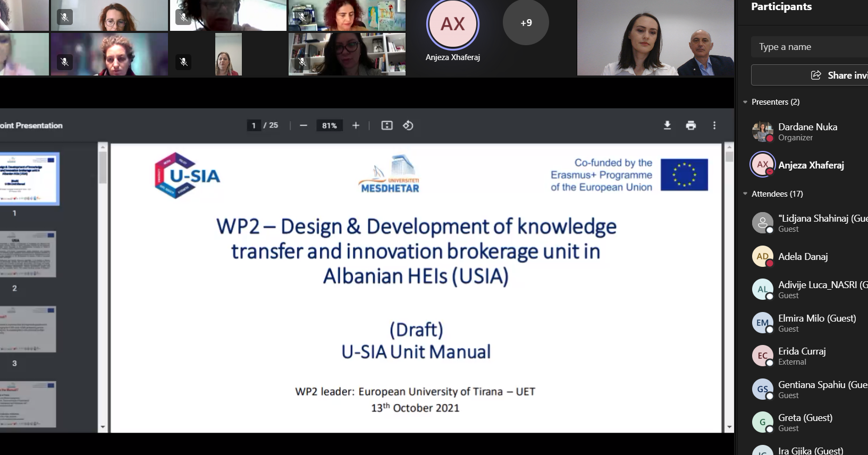Click the print icon in PDF toolbar
The height and width of the screenshot is (455, 868).
point(690,125)
